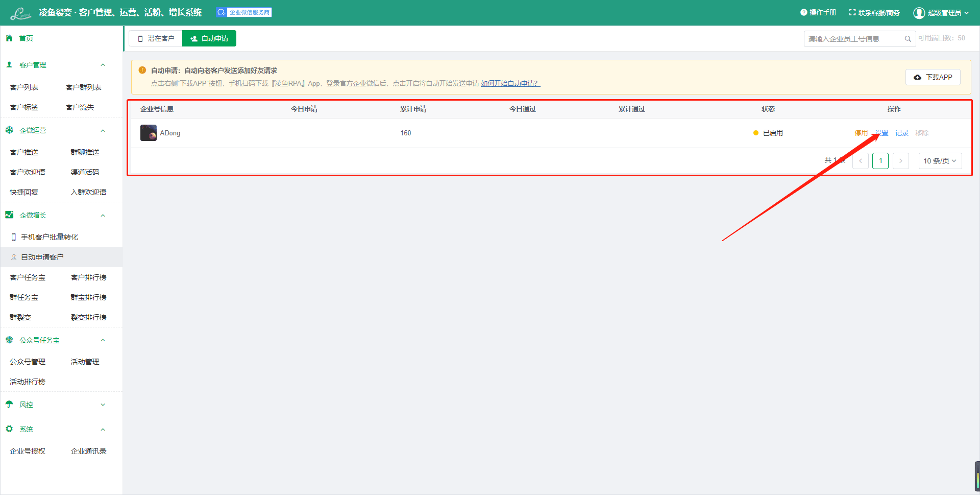The image size is (980, 495).
Task: Open 记录 for the ADong row
Action: 901,133
